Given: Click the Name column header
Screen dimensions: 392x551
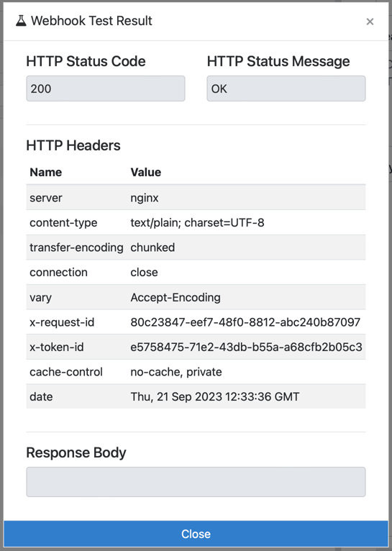Looking at the screenshot, I should 45,172.
